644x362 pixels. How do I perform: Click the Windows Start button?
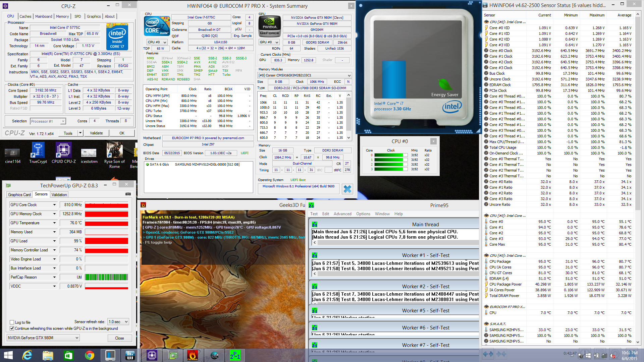8,355
